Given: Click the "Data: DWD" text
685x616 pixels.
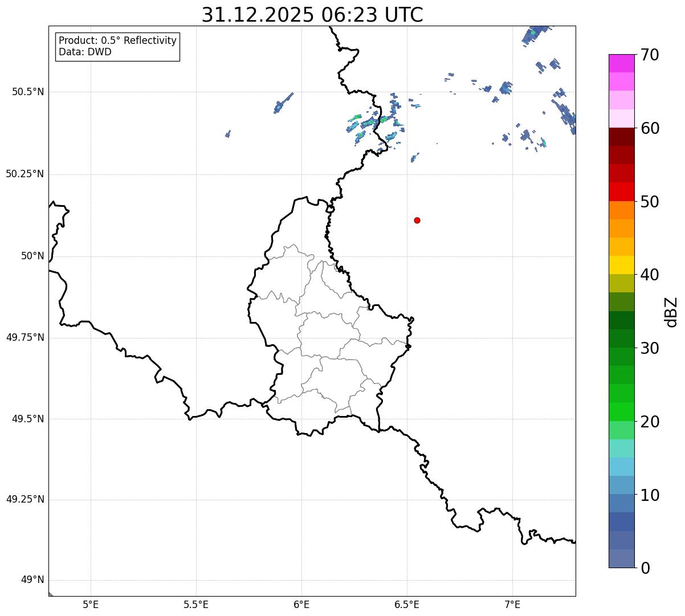Looking at the screenshot, I should coord(85,52).
